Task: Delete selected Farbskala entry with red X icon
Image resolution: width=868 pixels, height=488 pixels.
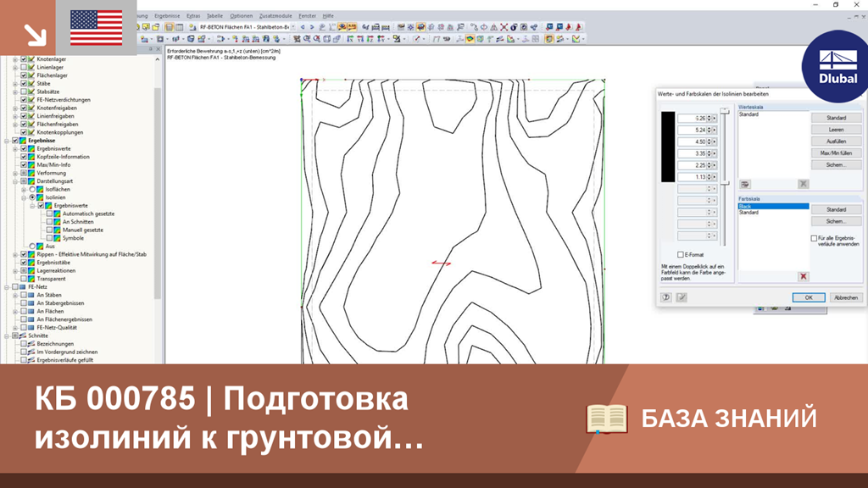Action: coord(804,276)
